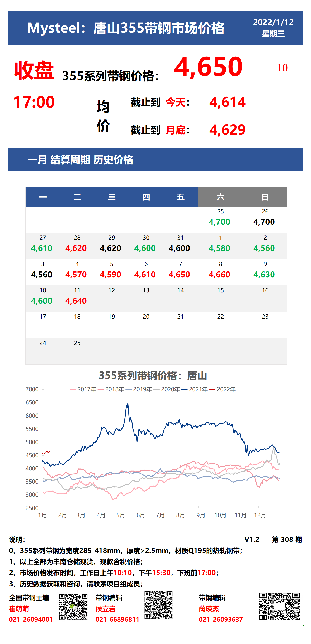Click the 4,620 price on day 28

pyautogui.click(x=76, y=248)
